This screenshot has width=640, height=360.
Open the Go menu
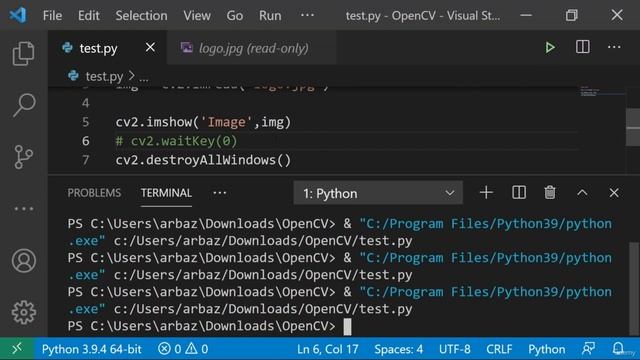point(235,16)
